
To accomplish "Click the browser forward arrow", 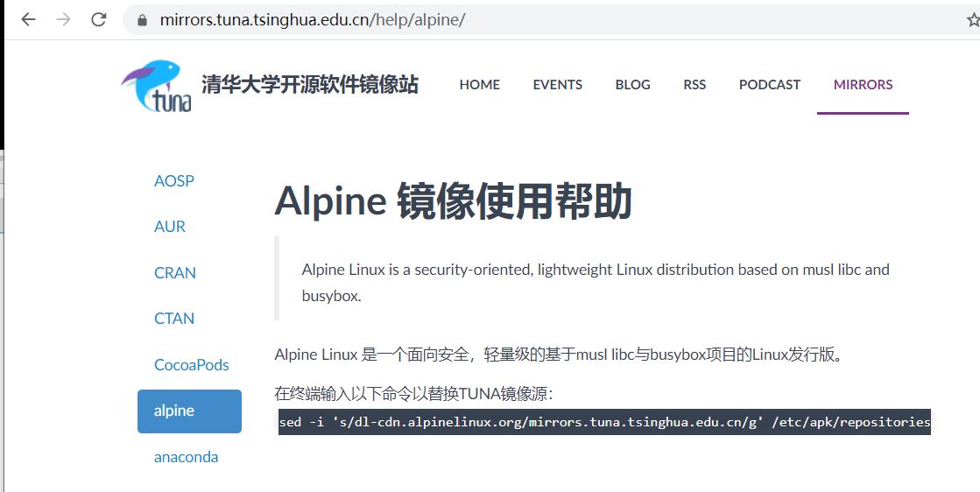I will pos(63,19).
